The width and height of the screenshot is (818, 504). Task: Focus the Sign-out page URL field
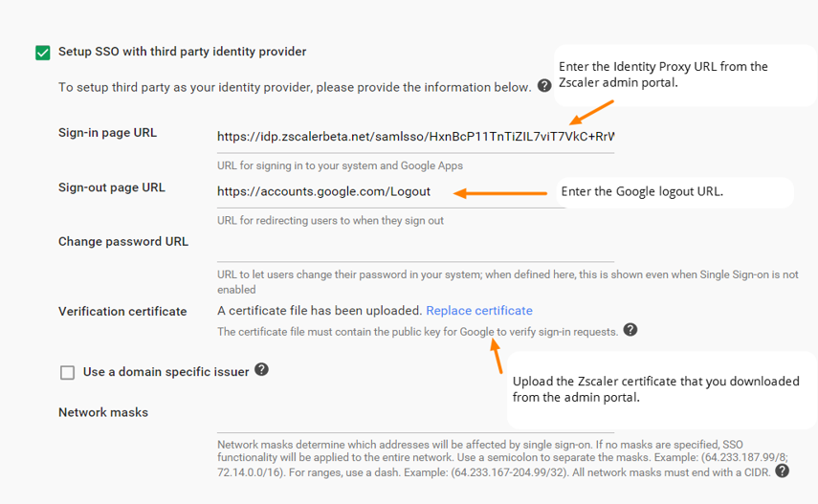390,191
